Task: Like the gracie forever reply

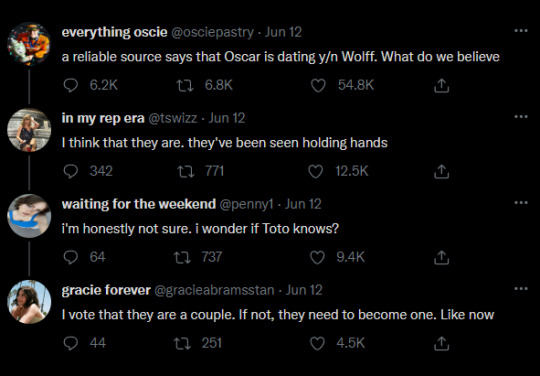Action: [317, 343]
